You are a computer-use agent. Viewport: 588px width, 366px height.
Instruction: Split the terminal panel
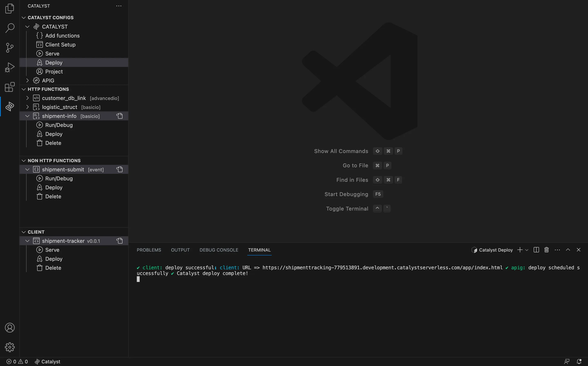536,250
